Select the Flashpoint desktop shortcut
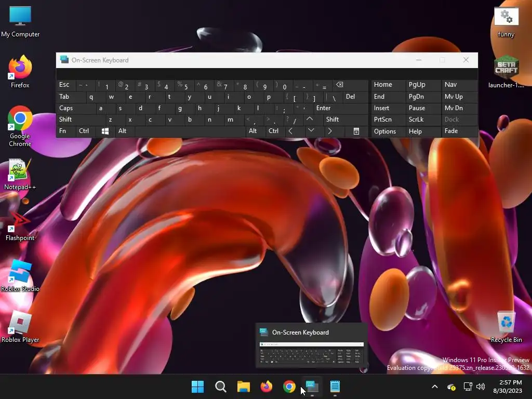The width and height of the screenshot is (532, 399). coord(20,225)
